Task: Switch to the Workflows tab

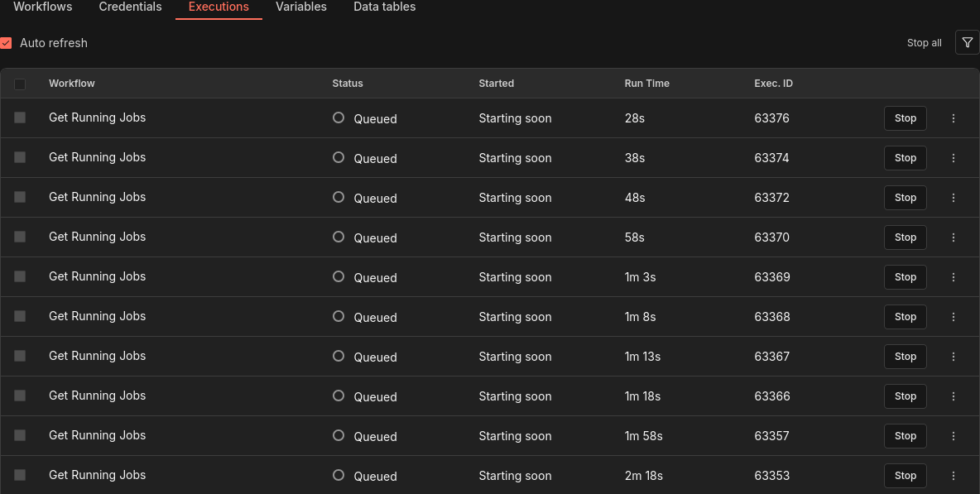Action: [x=43, y=7]
